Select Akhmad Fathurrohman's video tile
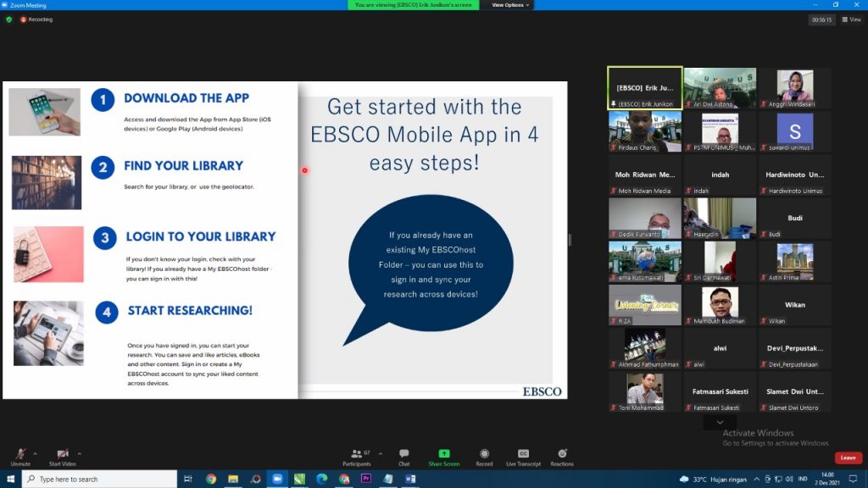Screen dimensions: 868x488 click(x=645, y=348)
